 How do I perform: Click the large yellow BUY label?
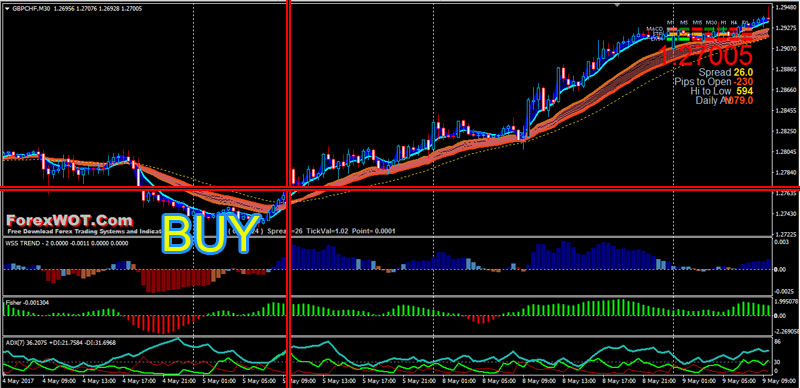tap(207, 234)
